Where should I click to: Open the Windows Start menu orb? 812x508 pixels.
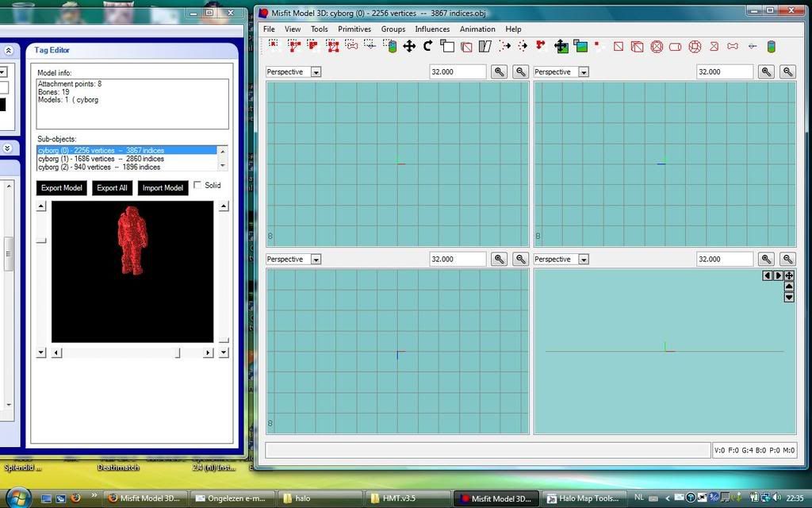[19, 497]
